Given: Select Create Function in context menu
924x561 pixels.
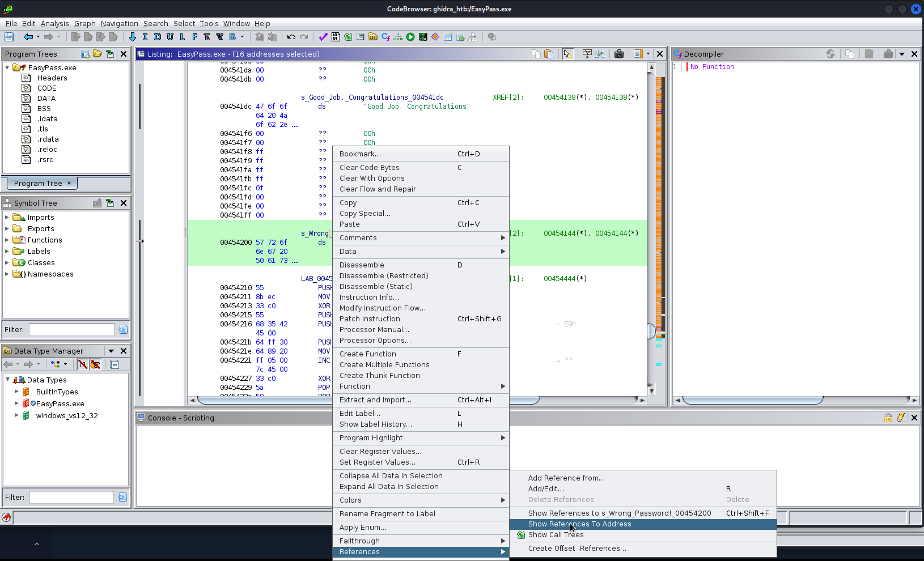Looking at the screenshot, I should (x=421, y=354).
